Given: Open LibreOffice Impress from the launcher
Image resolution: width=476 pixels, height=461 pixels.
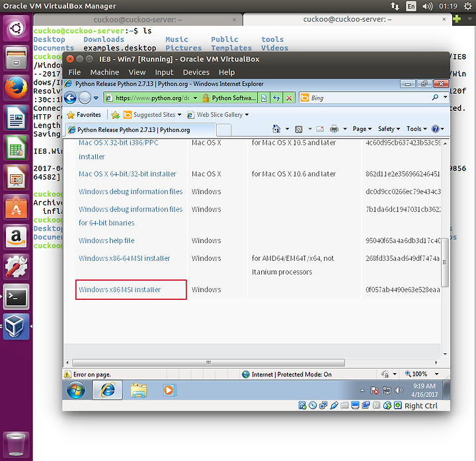Looking at the screenshot, I should [x=16, y=178].
